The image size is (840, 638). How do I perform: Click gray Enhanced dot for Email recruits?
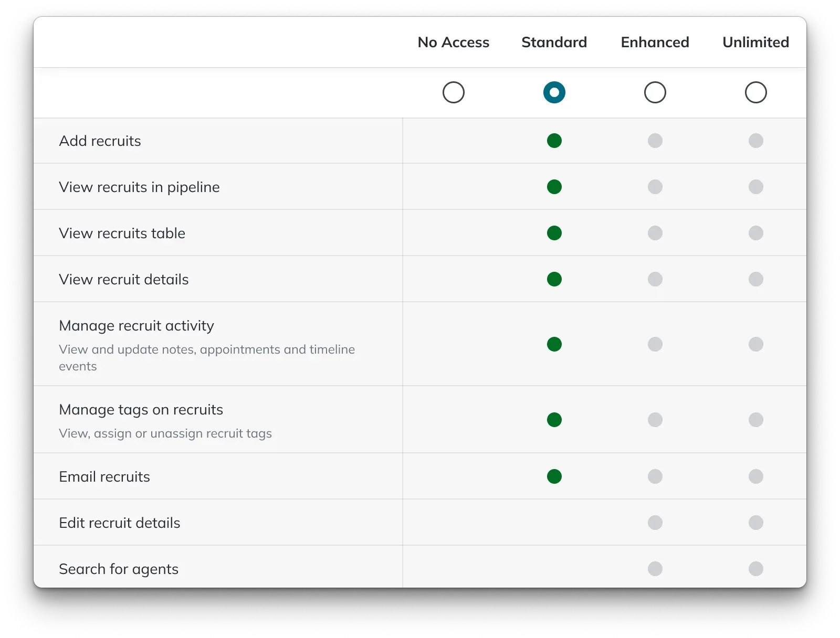click(x=655, y=476)
